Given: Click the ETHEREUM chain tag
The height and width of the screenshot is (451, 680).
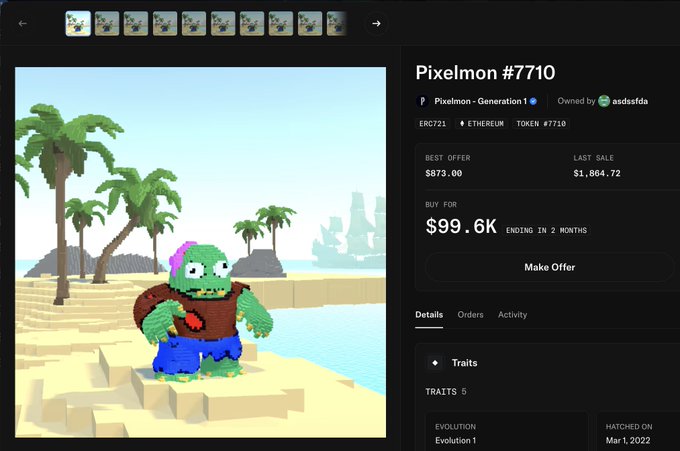Looking at the screenshot, I should [481, 124].
